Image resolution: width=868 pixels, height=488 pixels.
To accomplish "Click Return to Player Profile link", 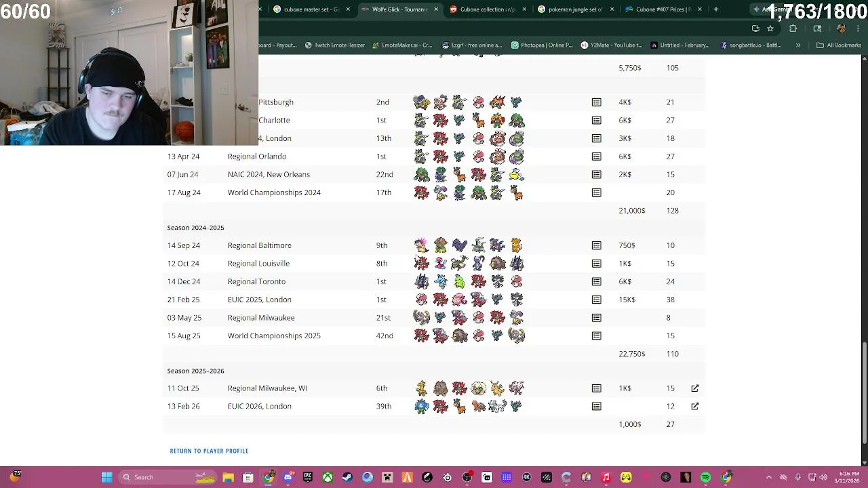I will pyautogui.click(x=209, y=451).
